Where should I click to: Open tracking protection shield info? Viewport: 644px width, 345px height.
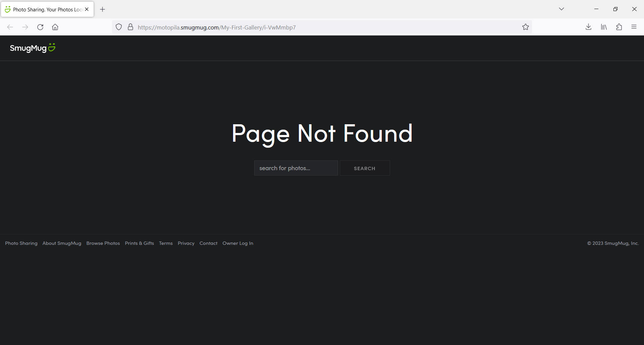[x=119, y=27]
